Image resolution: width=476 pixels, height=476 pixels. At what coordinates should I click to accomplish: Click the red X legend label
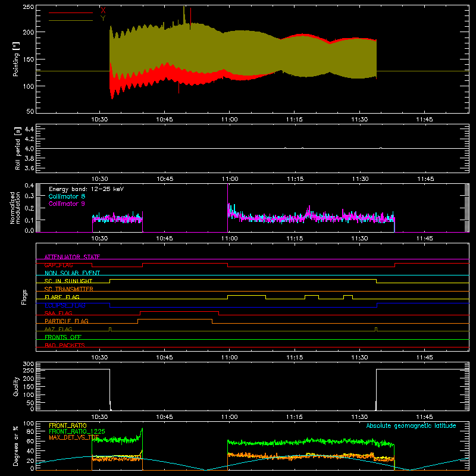pos(103,10)
